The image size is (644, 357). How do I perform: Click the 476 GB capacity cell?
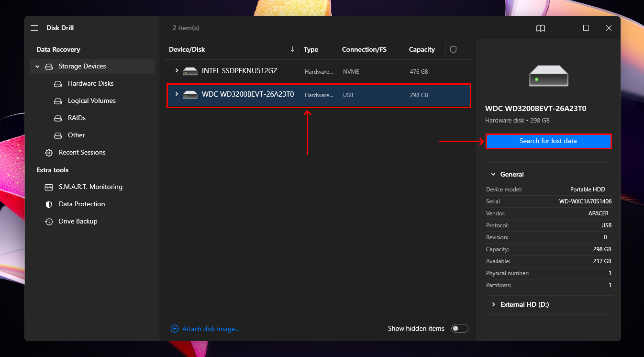click(419, 72)
